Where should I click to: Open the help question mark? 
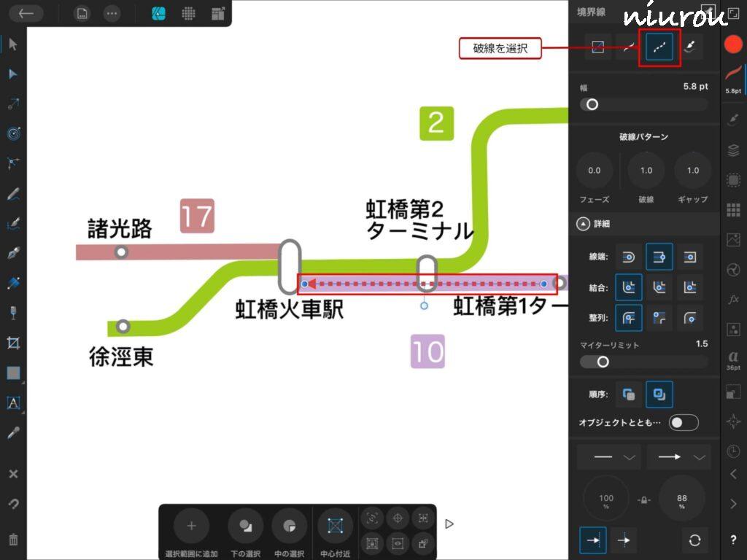click(733, 540)
